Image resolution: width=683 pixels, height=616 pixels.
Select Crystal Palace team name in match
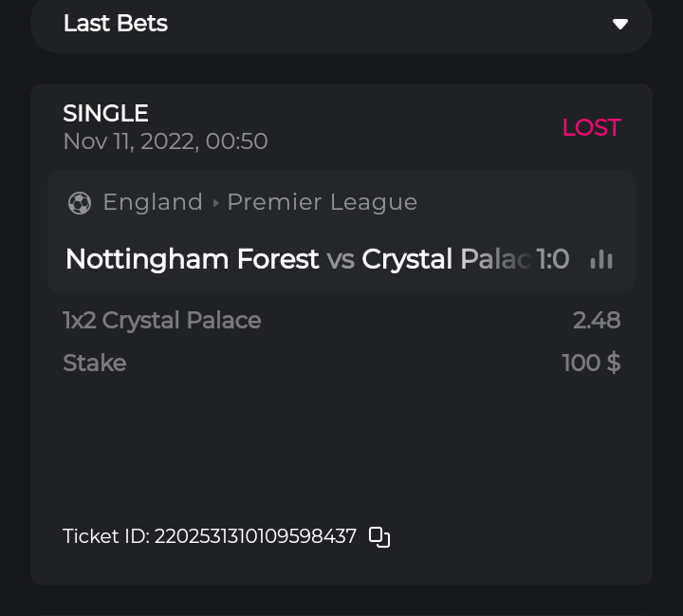(x=444, y=259)
